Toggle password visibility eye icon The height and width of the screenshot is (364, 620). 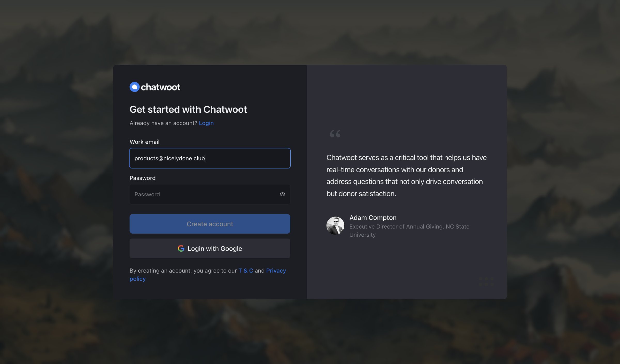[282, 194]
